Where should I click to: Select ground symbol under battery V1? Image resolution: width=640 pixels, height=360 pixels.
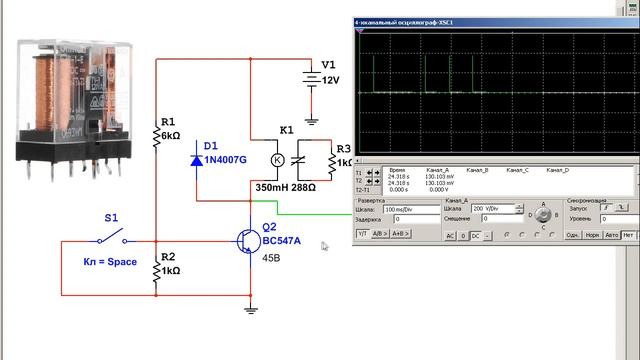pos(311,121)
